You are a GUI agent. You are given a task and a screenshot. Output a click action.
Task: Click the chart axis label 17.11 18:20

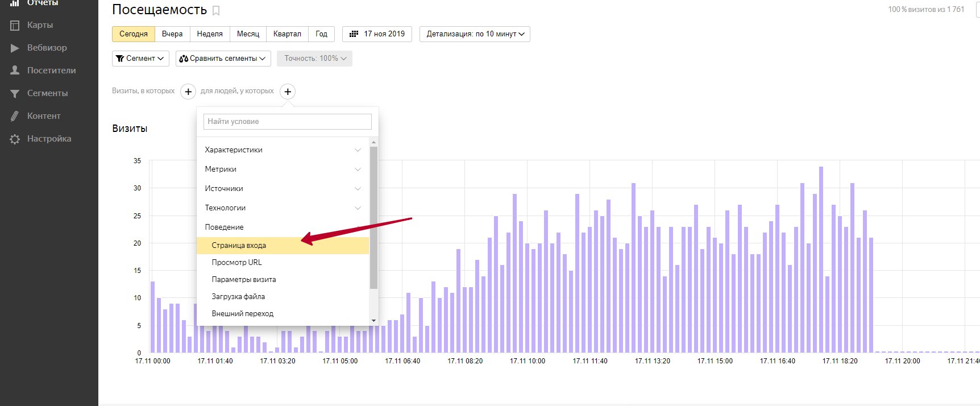tap(840, 361)
